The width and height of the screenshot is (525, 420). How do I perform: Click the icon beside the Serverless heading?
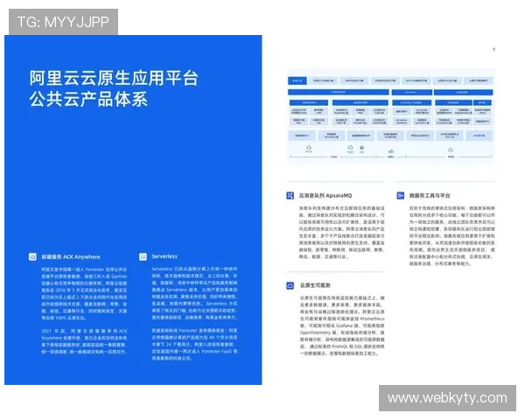pyautogui.click(x=143, y=256)
